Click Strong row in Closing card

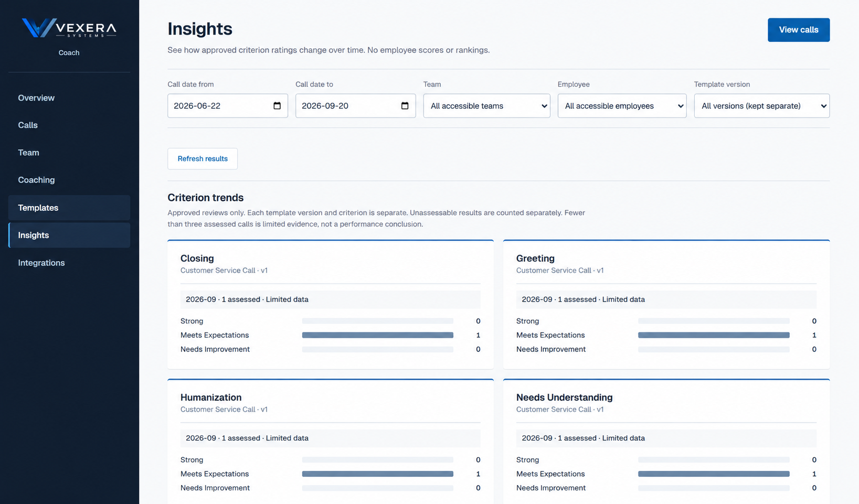pyautogui.click(x=331, y=321)
